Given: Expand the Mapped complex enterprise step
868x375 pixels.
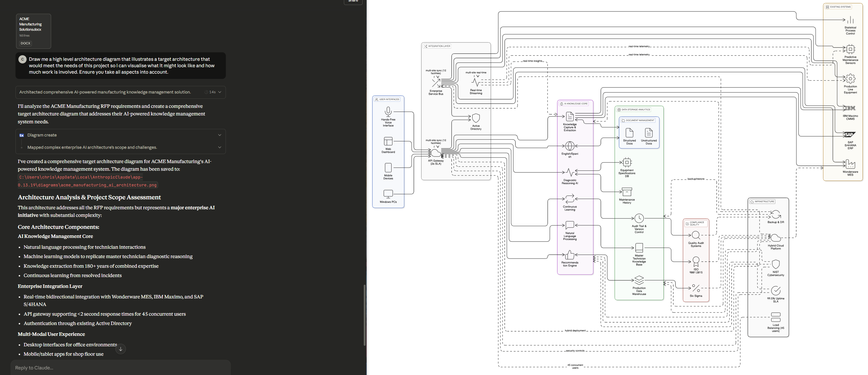Looking at the screenshot, I should (x=220, y=147).
